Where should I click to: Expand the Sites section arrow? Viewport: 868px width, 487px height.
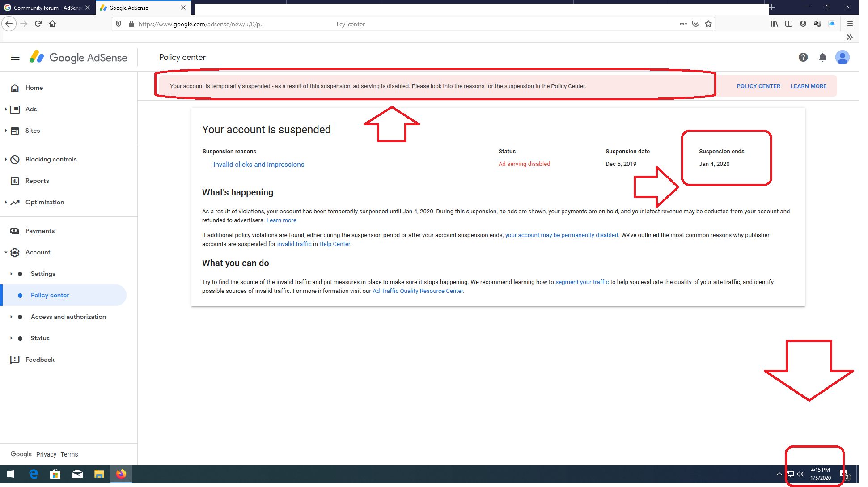click(x=5, y=131)
